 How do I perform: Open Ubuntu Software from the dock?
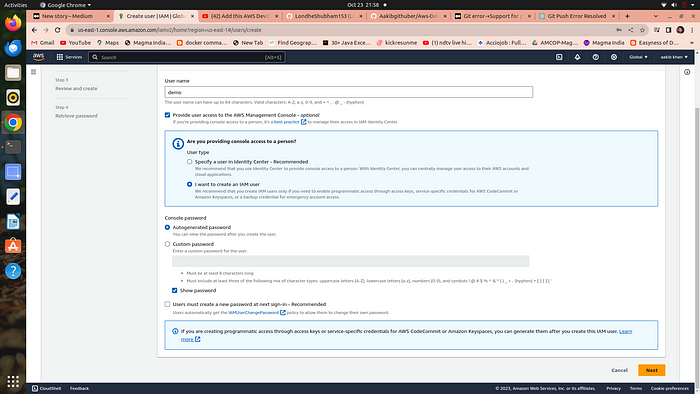click(x=13, y=246)
